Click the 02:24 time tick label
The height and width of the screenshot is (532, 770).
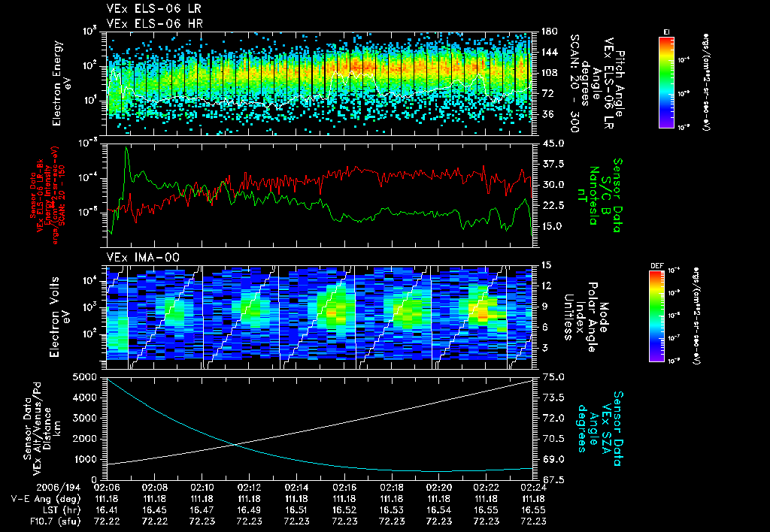tap(533, 488)
